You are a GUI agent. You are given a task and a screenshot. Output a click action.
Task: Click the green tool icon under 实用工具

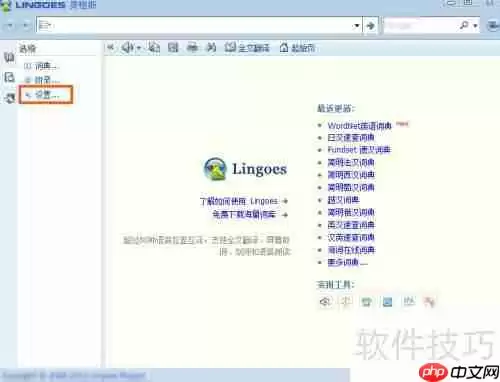[x=366, y=302]
